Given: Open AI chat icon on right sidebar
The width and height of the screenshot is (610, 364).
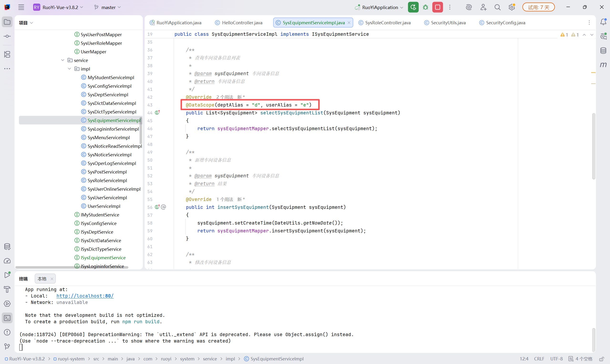Looking at the screenshot, I should [x=603, y=36].
